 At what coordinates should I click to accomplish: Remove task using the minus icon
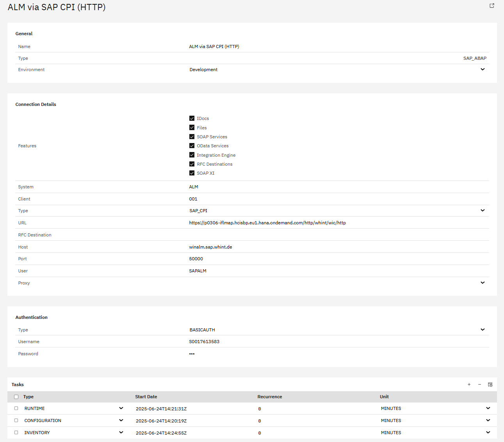coord(479,385)
